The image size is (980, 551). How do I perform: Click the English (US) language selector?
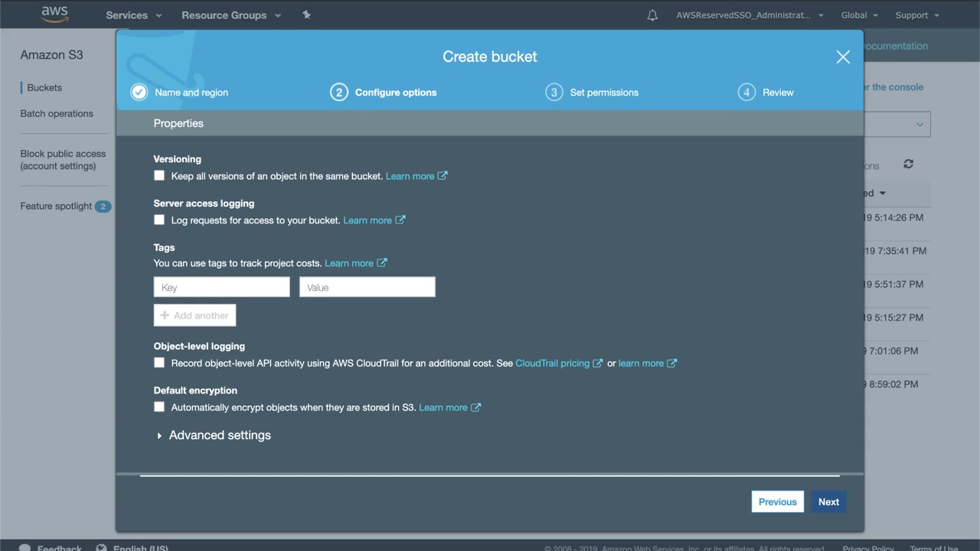(141, 548)
